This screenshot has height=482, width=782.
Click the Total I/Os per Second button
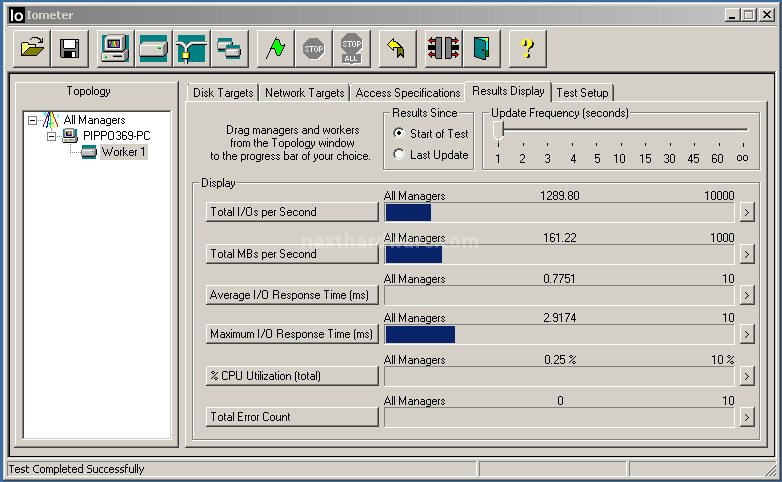coord(292,212)
